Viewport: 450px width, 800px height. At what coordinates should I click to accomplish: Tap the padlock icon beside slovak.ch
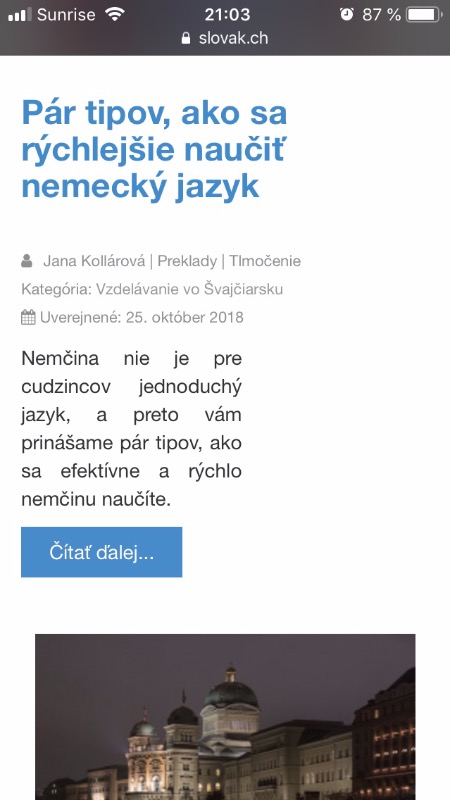coord(186,38)
